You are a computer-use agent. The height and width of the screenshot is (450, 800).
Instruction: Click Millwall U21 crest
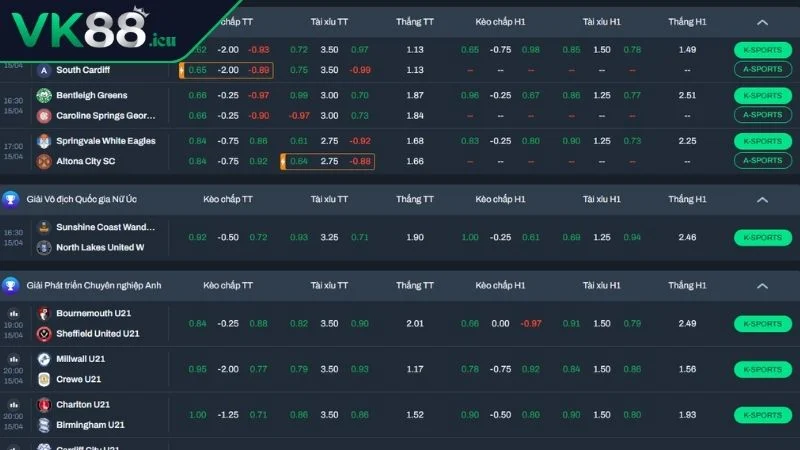pos(44,359)
